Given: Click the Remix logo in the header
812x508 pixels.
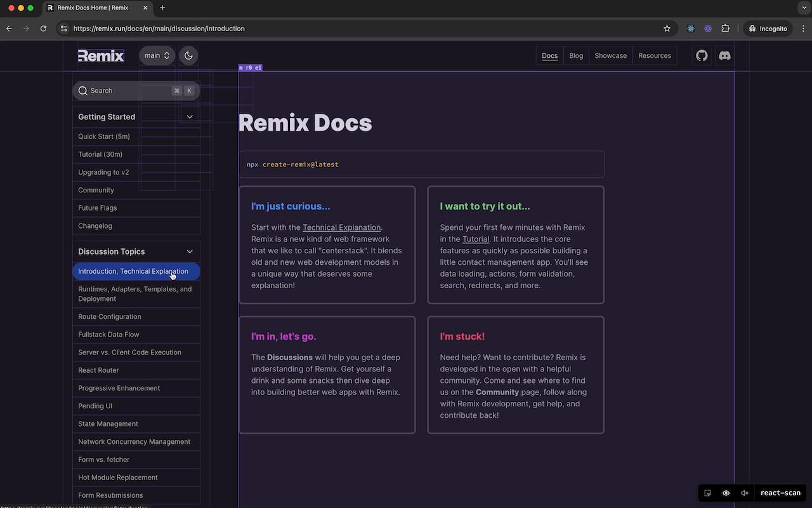Looking at the screenshot, I should pyautogui.click(x=101, y=55).
